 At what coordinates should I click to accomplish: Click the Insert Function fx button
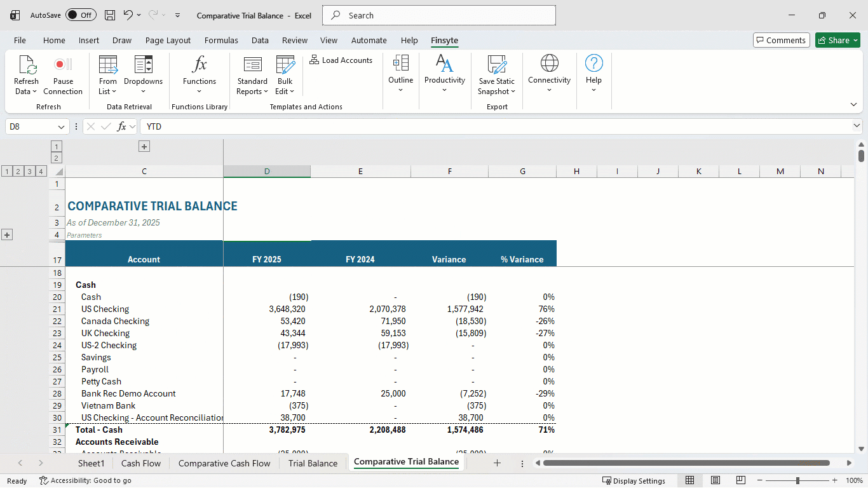(121, 126)
